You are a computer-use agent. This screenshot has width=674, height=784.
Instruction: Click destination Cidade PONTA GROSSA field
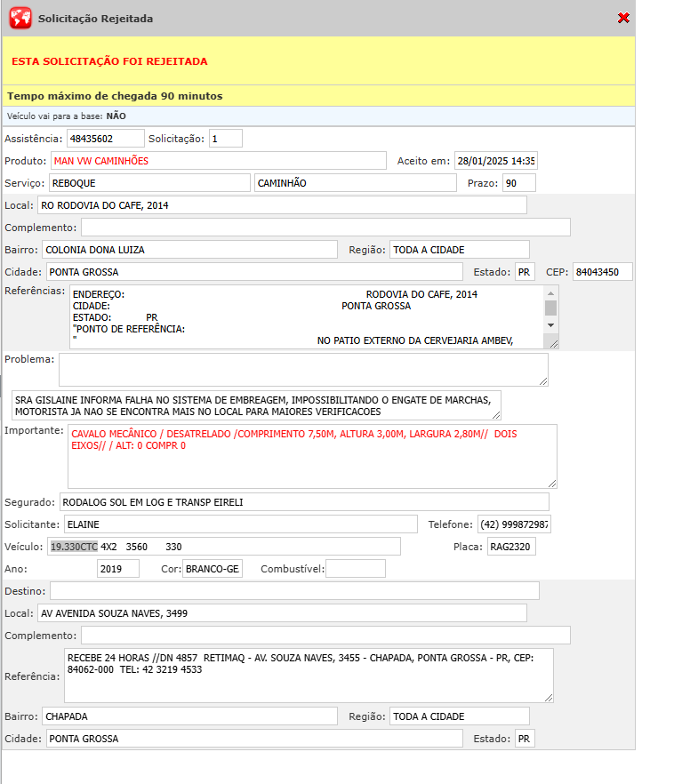[254, 739]
